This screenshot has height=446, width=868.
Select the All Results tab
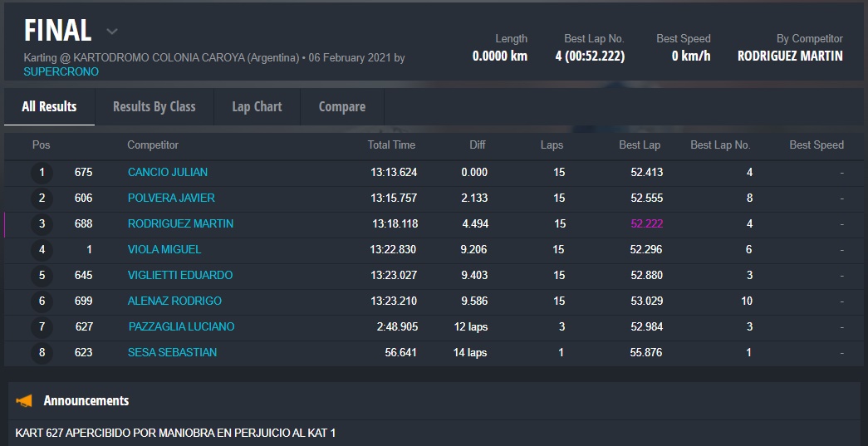coord(49,106)
